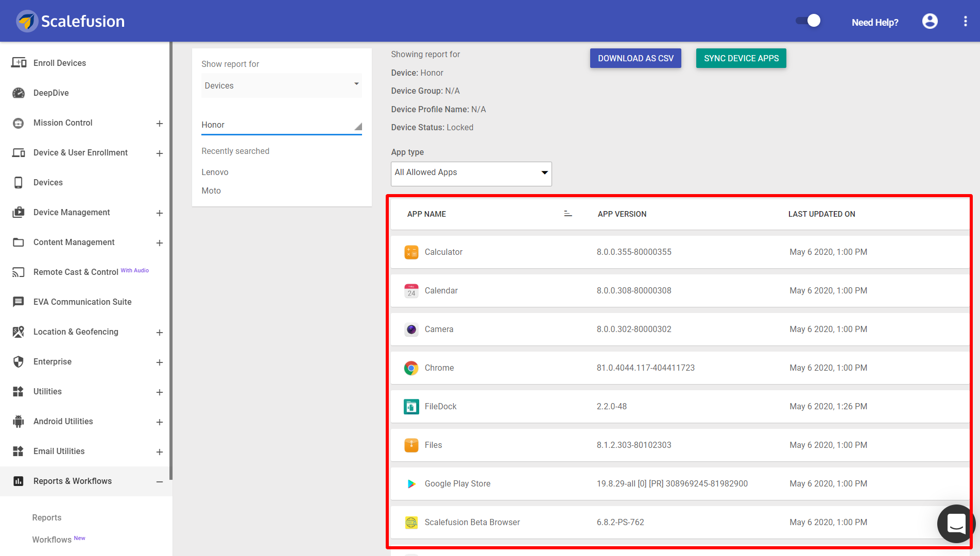Screen dimensions: 980x556
Task: Click the Chrome app icon
Action: (x=411, y=368)
